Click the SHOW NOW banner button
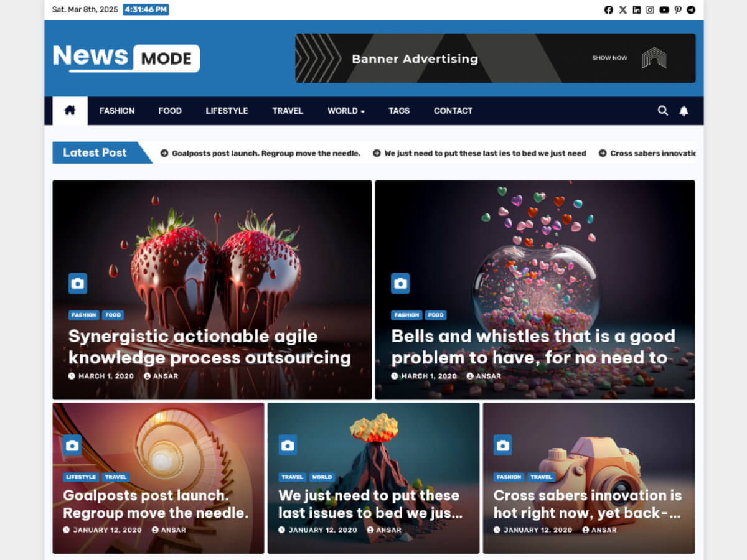747x560 pixels. 609,57
